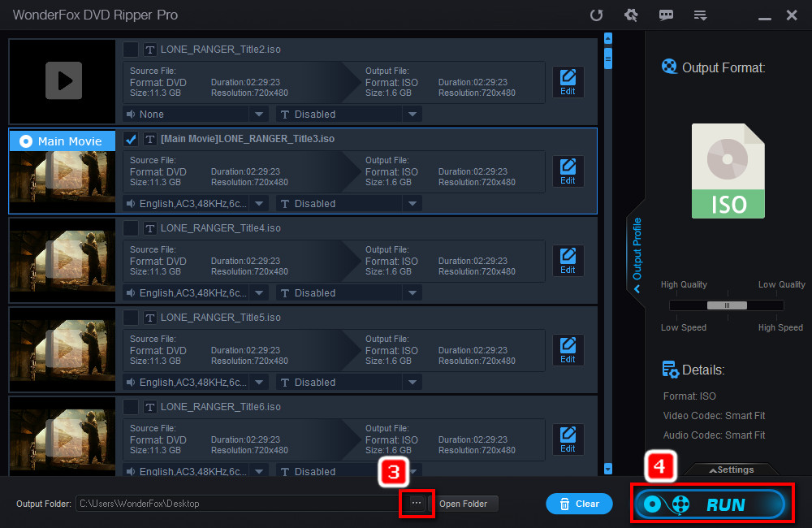Click the subtitle T icon in Title4 row
Screen dimensions: 812x528
tap(285, 293)
